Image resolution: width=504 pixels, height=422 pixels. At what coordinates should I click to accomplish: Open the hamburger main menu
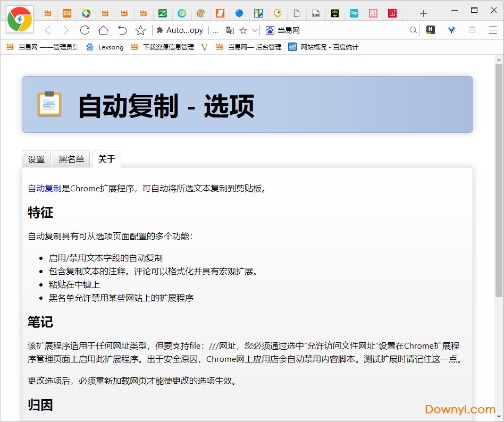coord(492,30)
